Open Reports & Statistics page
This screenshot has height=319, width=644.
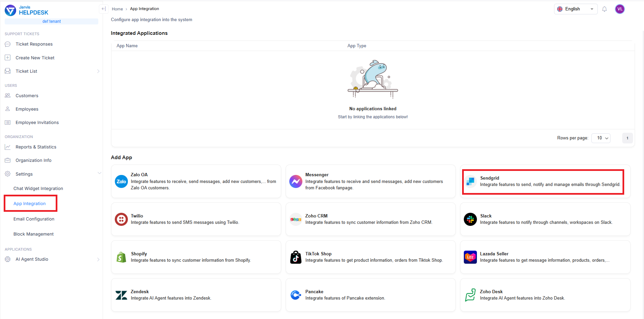click(36, 147)
